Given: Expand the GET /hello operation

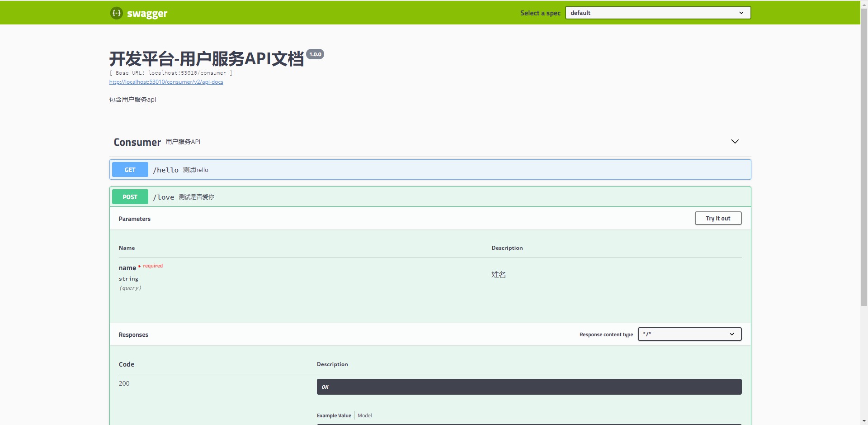Looking at the screenshot, I should click(430, 170).
